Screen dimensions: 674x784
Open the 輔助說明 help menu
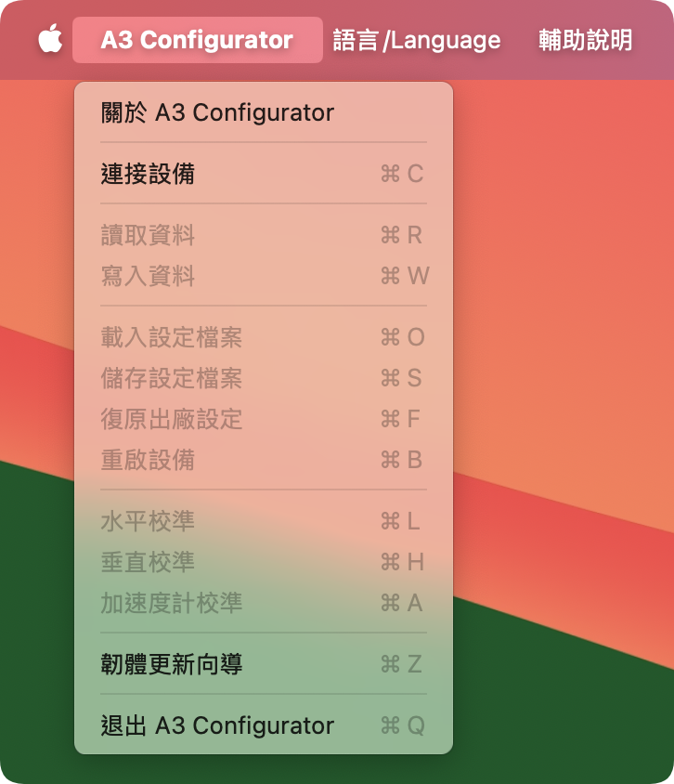pyautogui.click(x=585, y=40)
